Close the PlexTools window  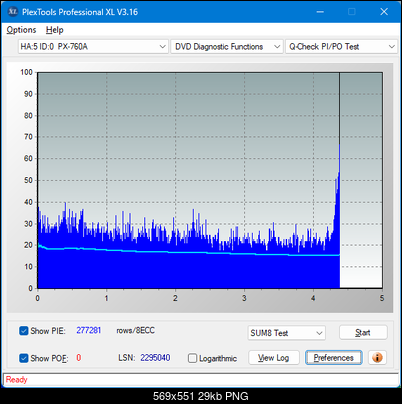pos(384,12)
